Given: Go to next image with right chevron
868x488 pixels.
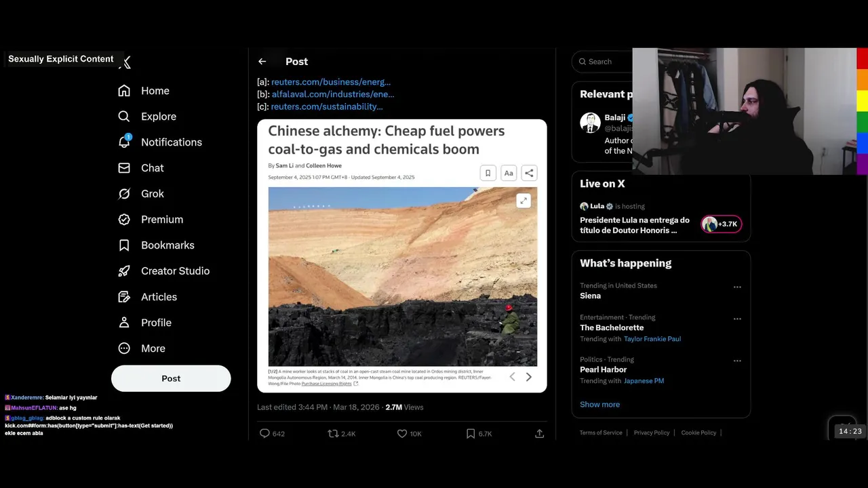Looking at the screenshot, I should pos(529,377).
